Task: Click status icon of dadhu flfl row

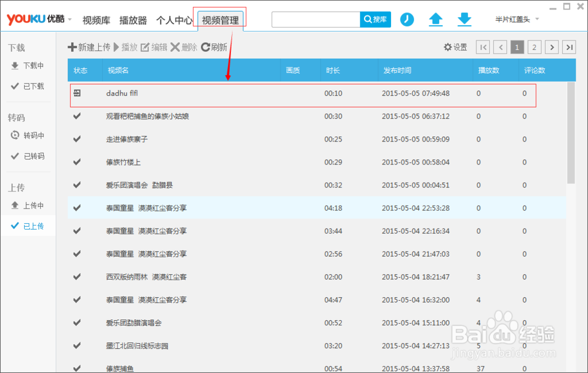Action: point(77,93)
